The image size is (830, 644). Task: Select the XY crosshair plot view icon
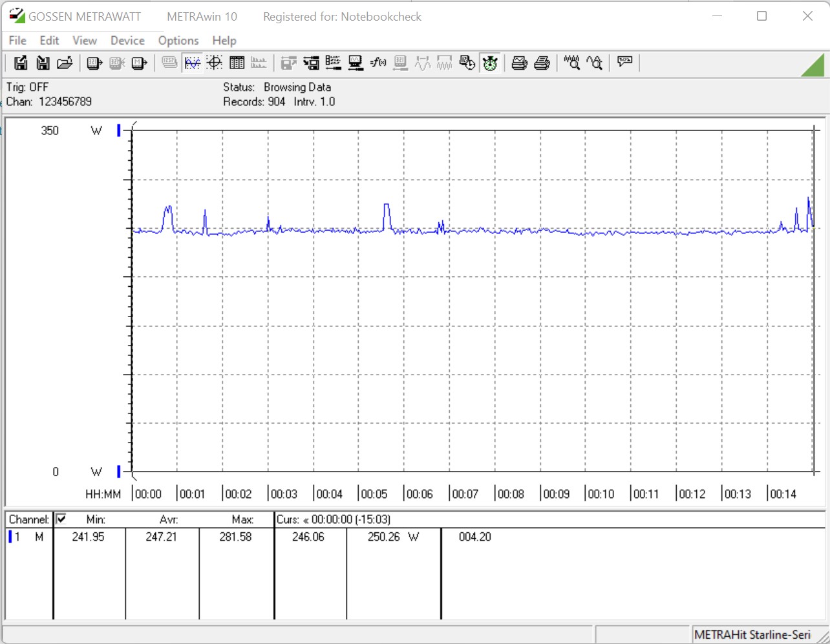[x=215, y=63]
